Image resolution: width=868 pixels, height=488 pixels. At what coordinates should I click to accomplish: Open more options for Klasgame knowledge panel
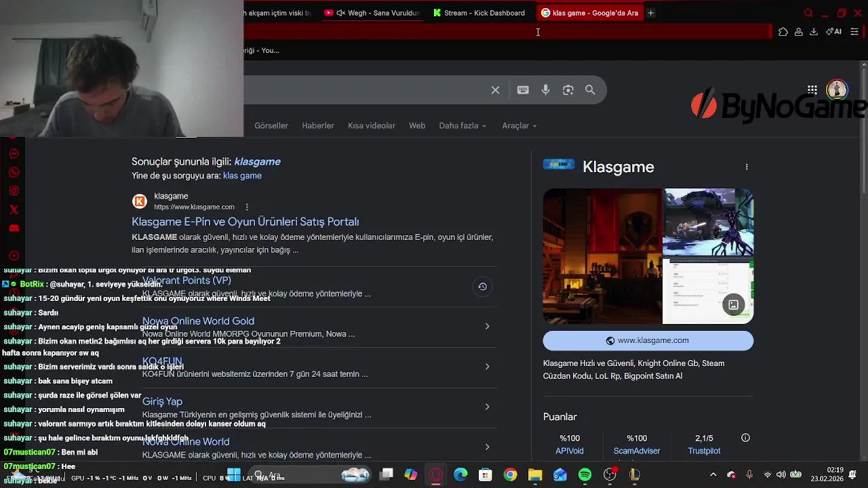click(747, 167)
